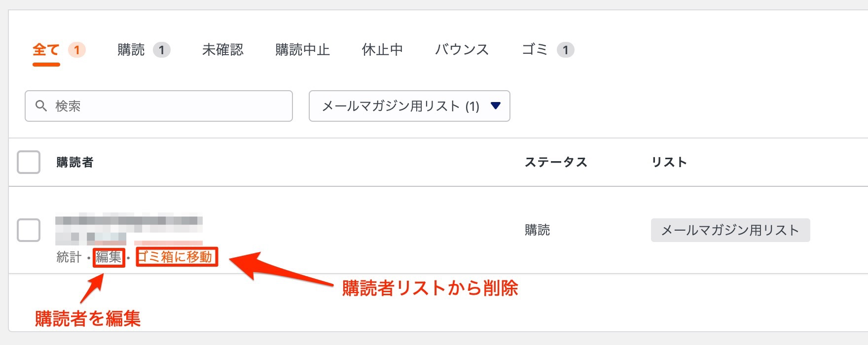The image size is (868, 345).
Task: Click the ステータス column header
Action: [555, 162]
